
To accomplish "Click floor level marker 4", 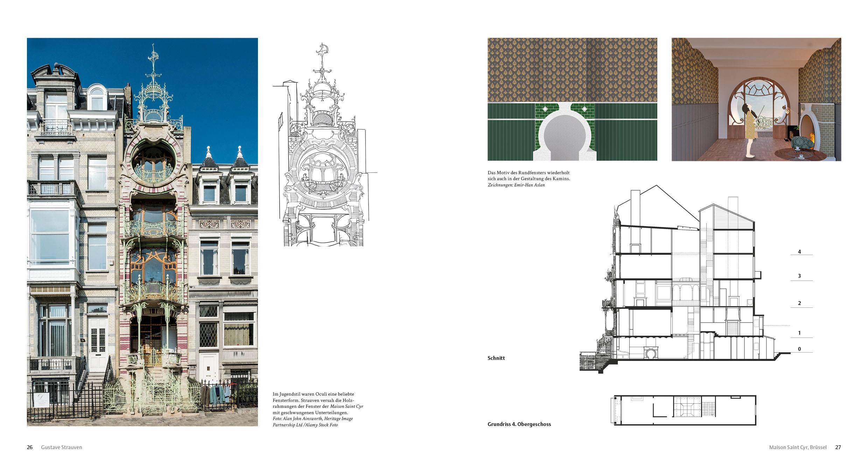I will point(799,251).
